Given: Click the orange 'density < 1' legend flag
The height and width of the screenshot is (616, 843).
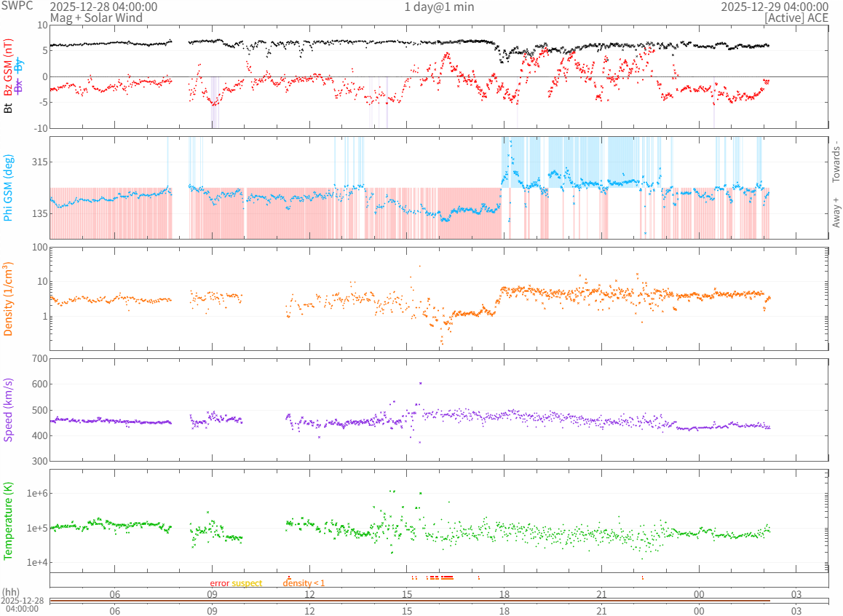Looking at the screenshot, I should pos(304,583).
